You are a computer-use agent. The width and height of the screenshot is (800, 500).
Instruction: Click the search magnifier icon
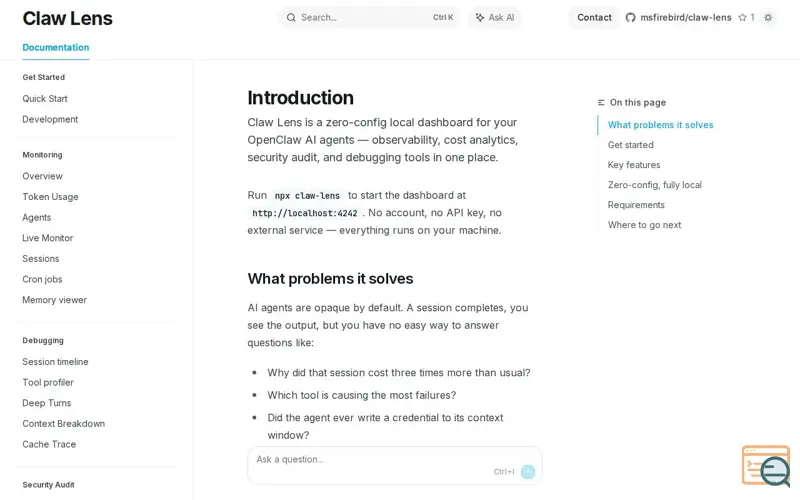pos(291,17)
